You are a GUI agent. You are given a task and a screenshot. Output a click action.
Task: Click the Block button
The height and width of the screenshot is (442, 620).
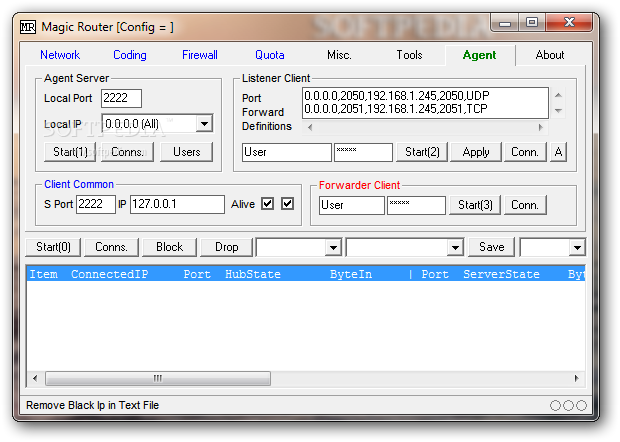(x=169, y=247)
